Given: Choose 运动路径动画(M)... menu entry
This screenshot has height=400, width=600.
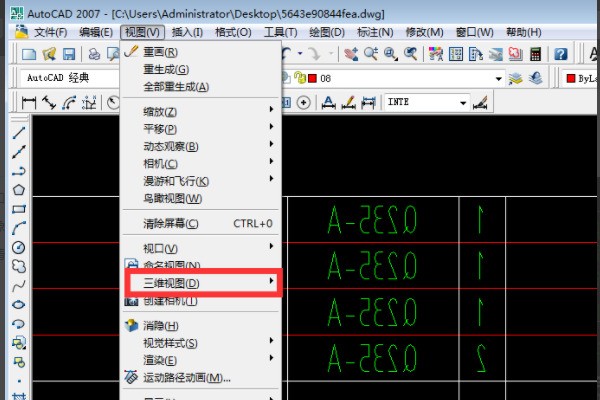Looking at the screenshot, I should (x=201, y=378).
